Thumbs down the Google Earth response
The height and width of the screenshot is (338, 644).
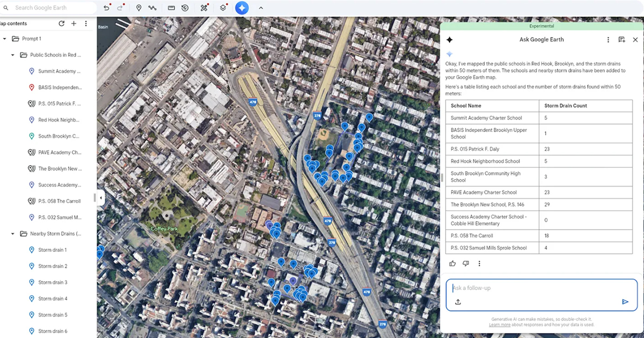(466, 263)
